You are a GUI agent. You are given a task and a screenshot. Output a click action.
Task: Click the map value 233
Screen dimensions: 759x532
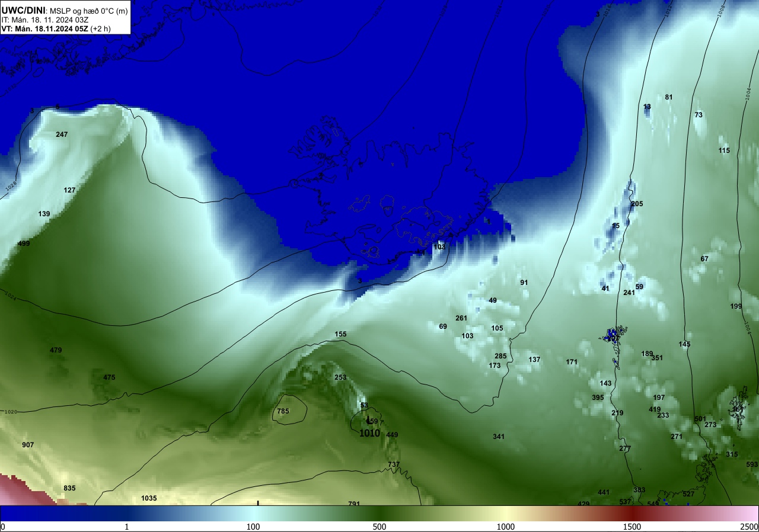pos(663,415)
